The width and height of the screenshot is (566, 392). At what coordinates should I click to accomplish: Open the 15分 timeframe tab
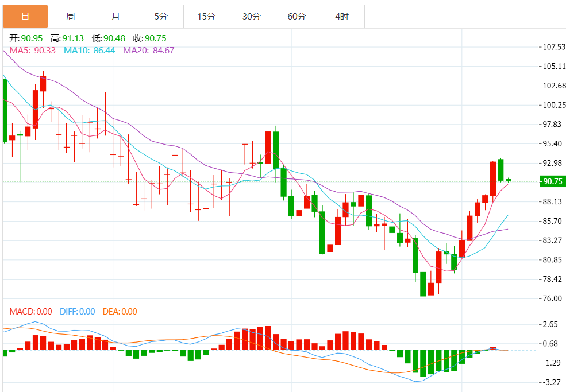[x=206, y=16]
